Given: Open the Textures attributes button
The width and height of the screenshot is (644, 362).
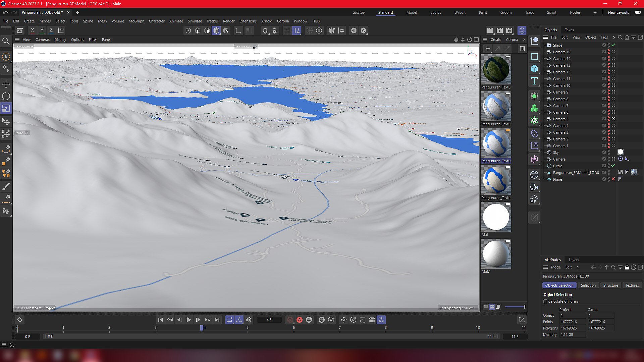Looking at the screenshot, I should click(632, 285).
